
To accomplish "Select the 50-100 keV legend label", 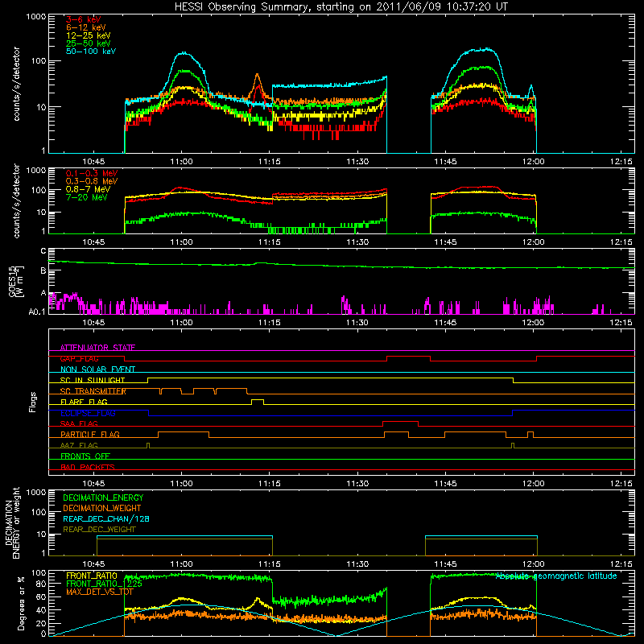I will tap(91, 52).
